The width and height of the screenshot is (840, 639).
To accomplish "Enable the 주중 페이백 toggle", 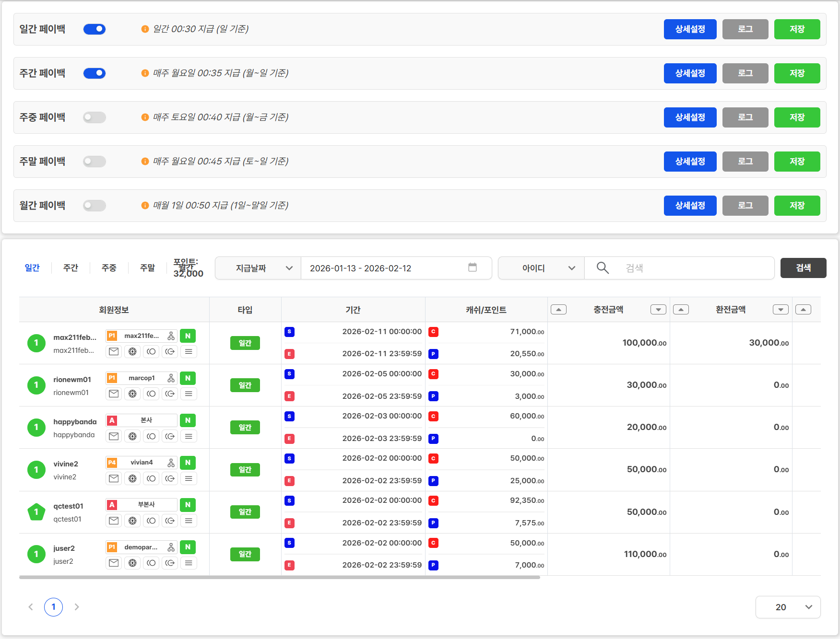I will [95, 117].
